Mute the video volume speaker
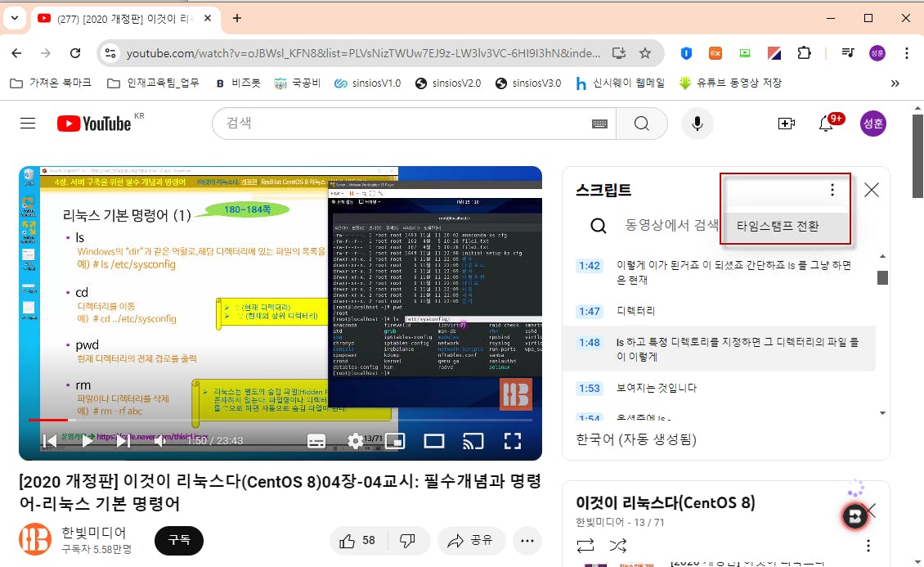The height and width of the screenshot is (567, 924). click(x=159, y=441)
